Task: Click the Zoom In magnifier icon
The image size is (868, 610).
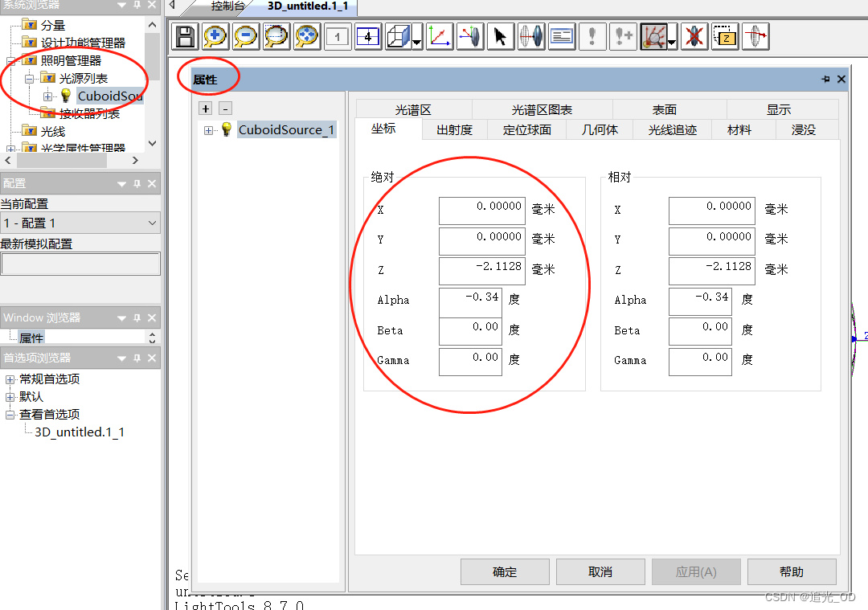Action: click(215, 36)
